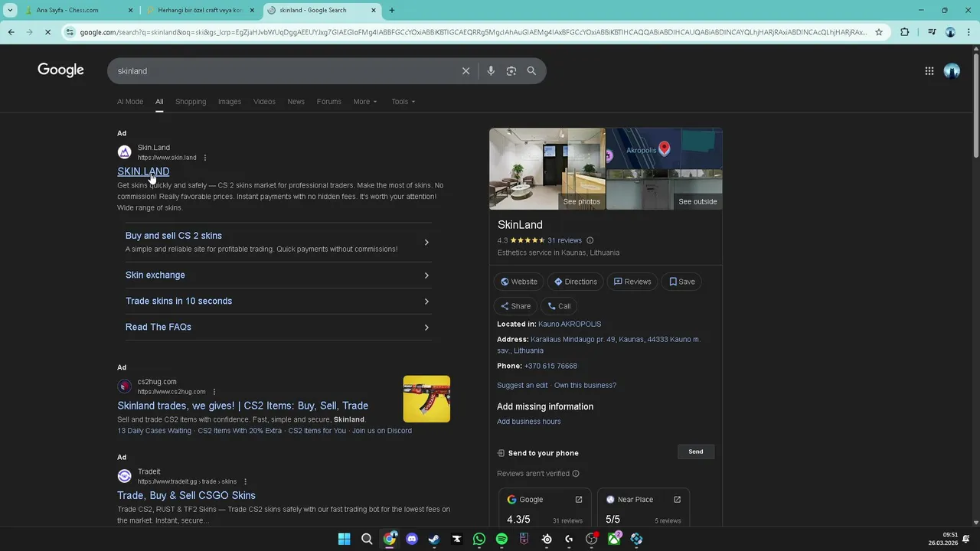This screenshot has width=980, height=551.
Task: Open Google external link icon in reviews
Action: (x=579, y=500)
